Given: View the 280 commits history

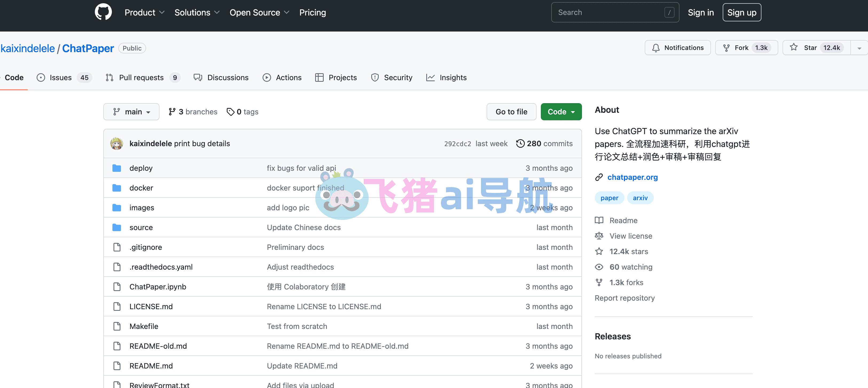Looking at the screenshot, I should [544, 143].
